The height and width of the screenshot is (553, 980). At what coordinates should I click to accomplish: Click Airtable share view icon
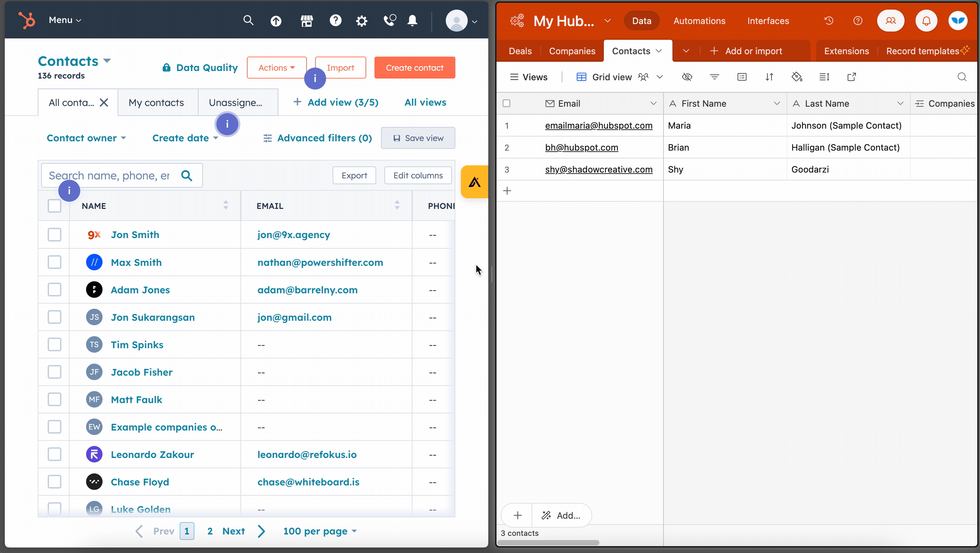click(x=852, y=77)
